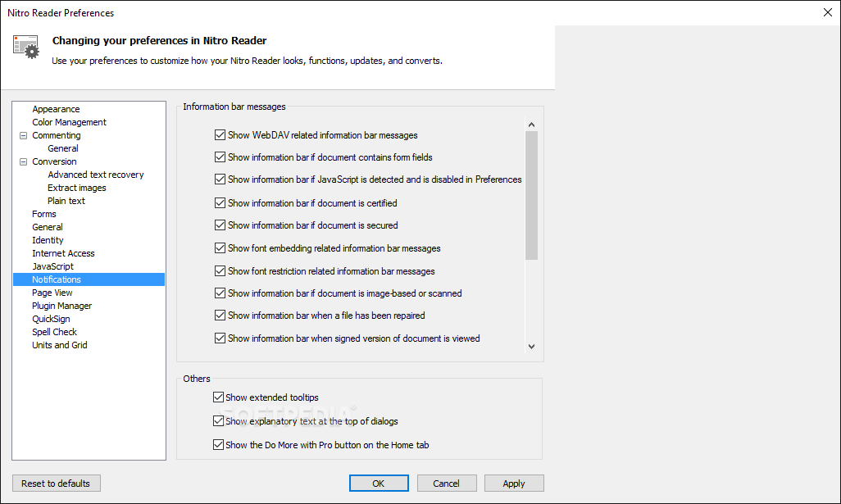Toggle information bar for form fields checkbox
Viewport: 841px width, 504px height.
pyautogui.click(x=220, y=157)
